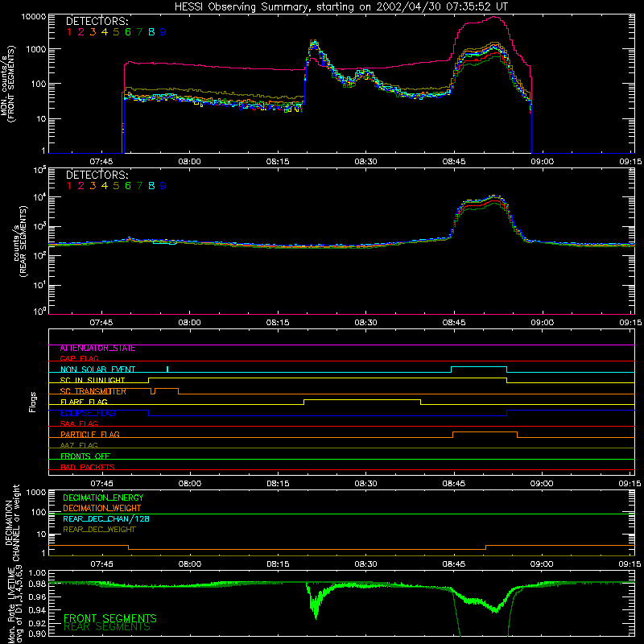Click the vertical Flags axis label
Screen dimensions: 644x644
pyautogui.click(x=33, y=402)
